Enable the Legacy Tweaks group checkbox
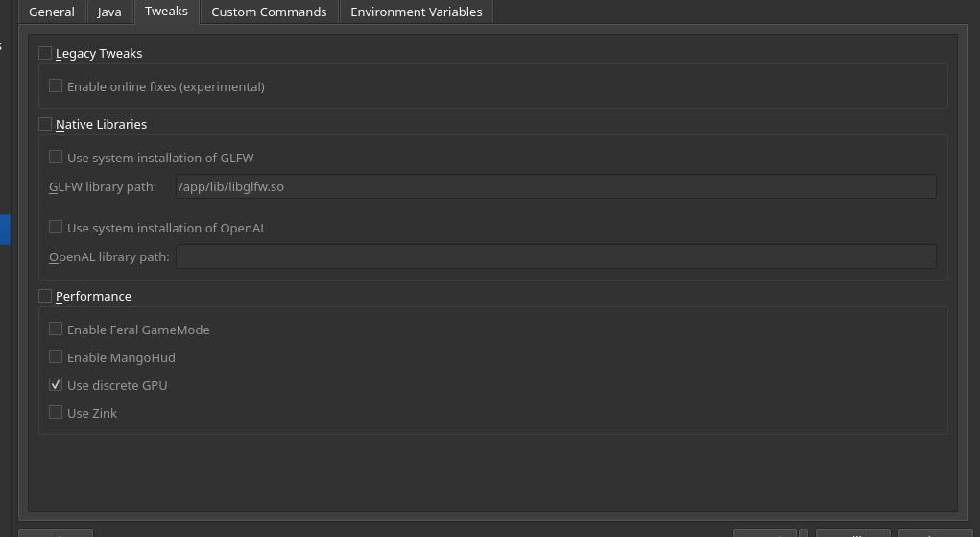This screenshot has height=537, width=980. (x=45, y=53)
